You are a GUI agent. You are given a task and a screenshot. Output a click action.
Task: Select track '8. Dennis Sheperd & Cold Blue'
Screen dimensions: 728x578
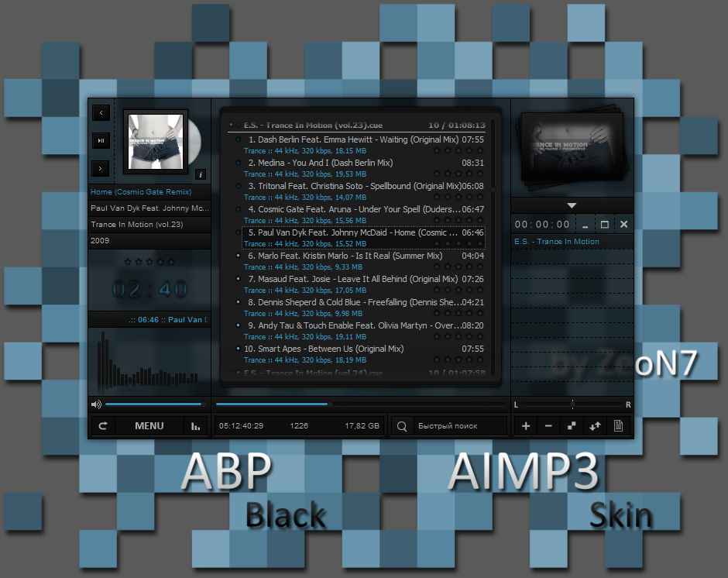(364, 307)
